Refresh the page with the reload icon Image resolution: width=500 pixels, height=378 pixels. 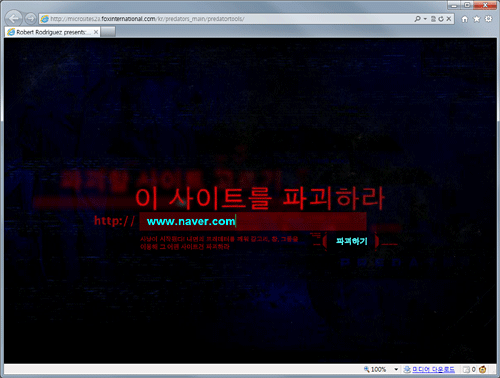(441, 19)
